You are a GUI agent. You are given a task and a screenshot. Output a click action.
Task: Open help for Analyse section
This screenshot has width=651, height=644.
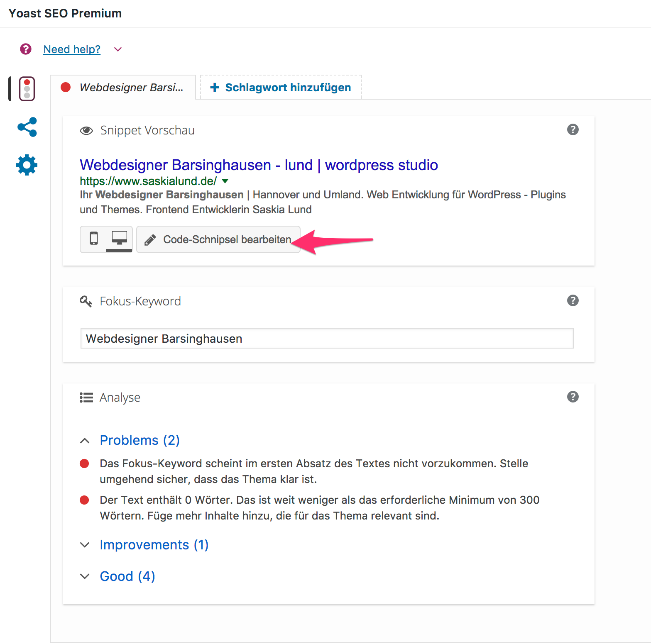[x=573, y=397]
